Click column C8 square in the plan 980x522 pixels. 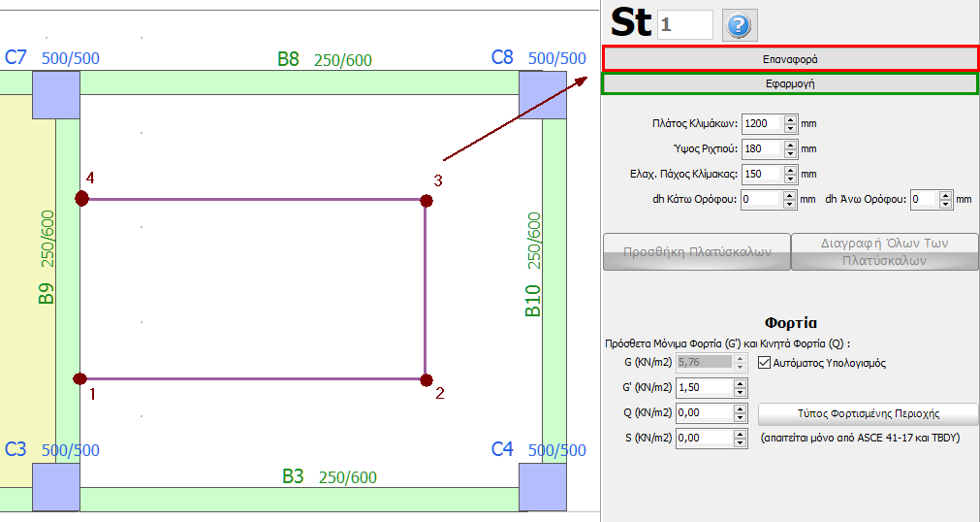[542, 94]
